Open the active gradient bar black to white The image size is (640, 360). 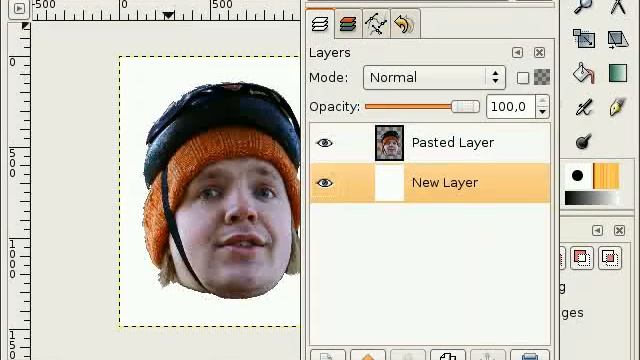[591, 198]
